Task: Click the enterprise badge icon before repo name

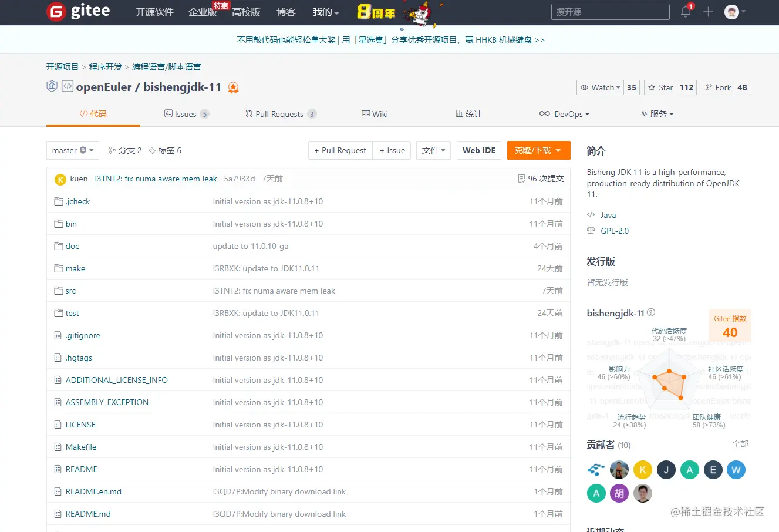Action: [x=52, y=86]
